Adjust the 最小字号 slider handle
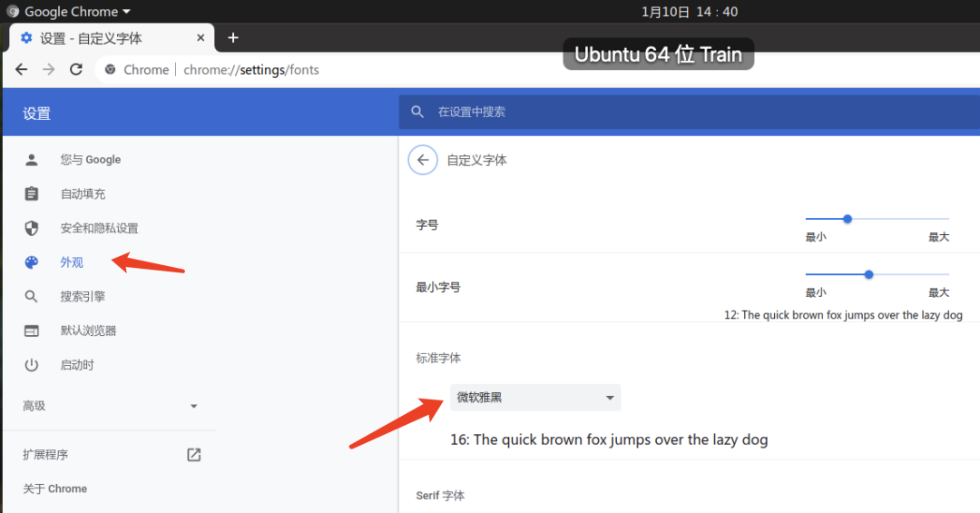The image size is (980, 513). point(868,274)
